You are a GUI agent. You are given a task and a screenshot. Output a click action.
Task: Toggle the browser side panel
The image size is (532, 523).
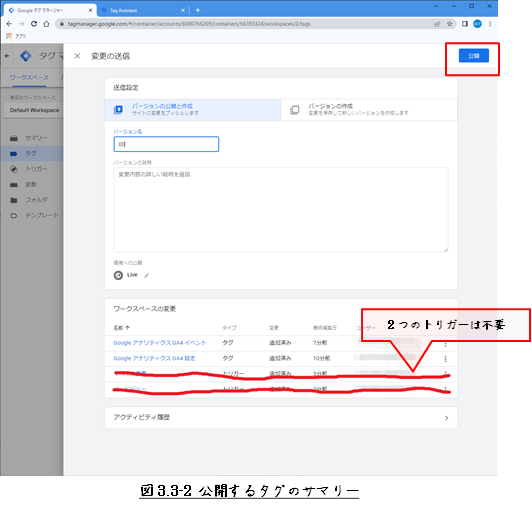pos(465,24)
